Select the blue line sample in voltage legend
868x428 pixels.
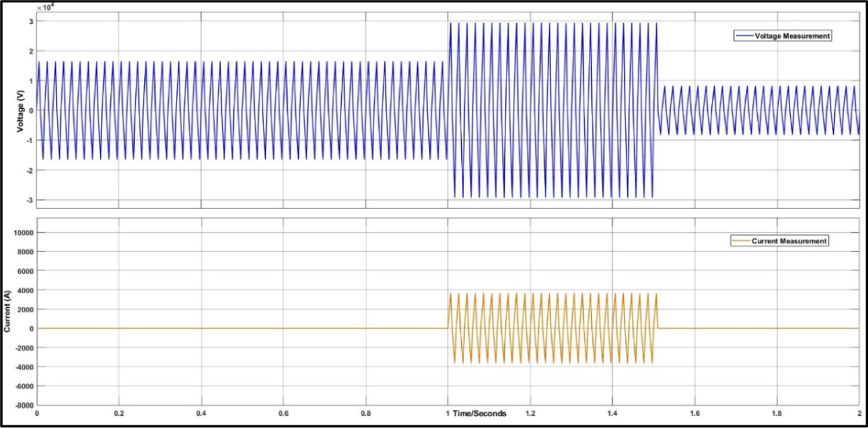coord(744,36)
